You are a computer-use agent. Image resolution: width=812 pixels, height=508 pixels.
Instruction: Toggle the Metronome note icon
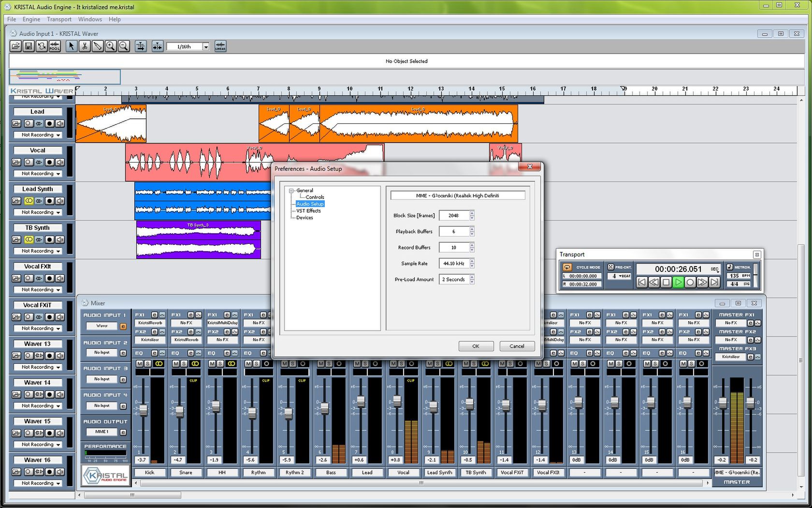pyautogui.click(x=730, y=267)
